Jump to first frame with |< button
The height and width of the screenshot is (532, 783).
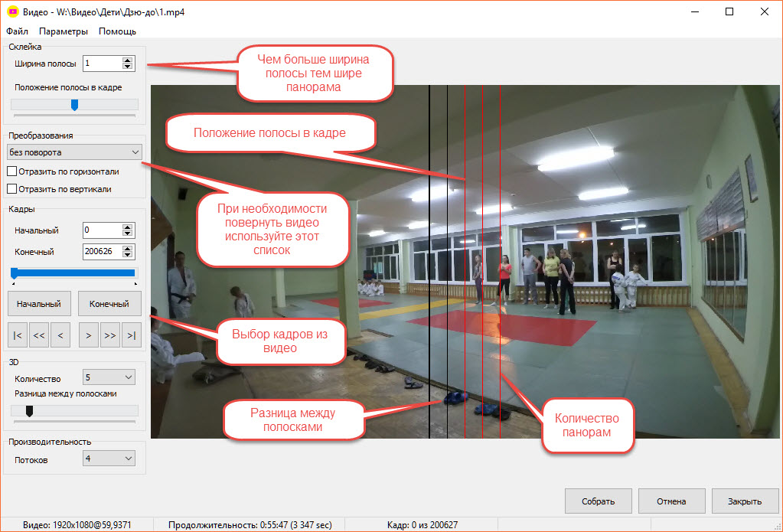click(18, 335)
